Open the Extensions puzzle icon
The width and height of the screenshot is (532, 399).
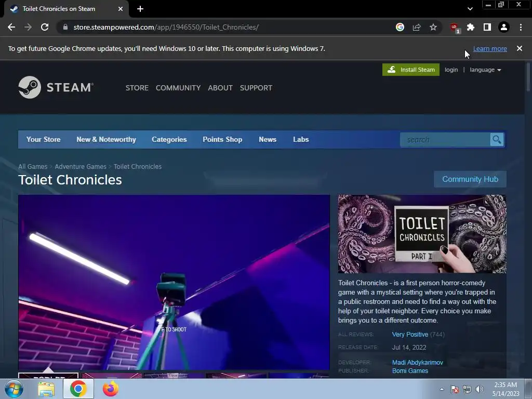(471, 27)
